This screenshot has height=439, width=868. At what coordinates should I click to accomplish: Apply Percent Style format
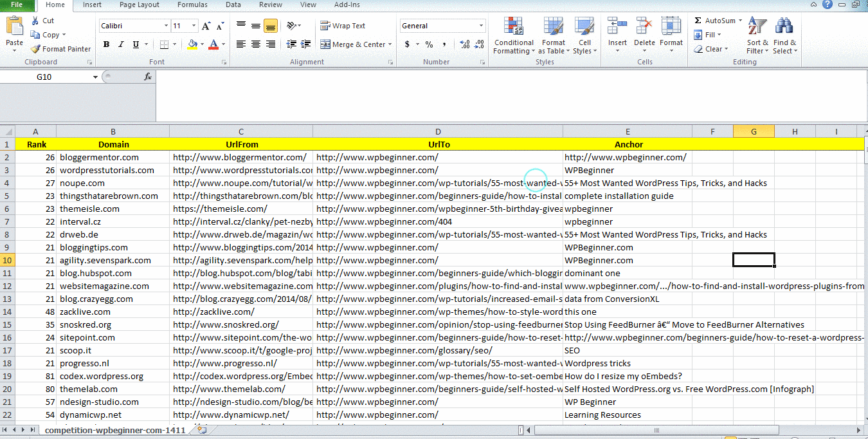click(429, 44)
